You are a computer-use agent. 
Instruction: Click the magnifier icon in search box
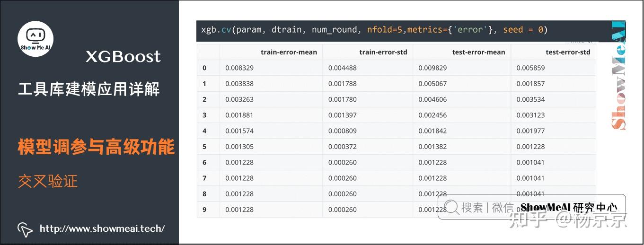pos(452,207)
